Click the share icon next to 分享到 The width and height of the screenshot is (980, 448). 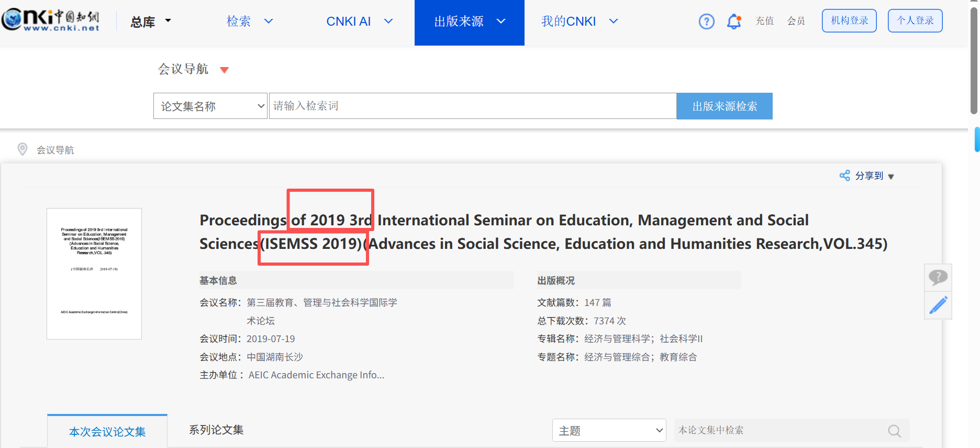point(844,176)
